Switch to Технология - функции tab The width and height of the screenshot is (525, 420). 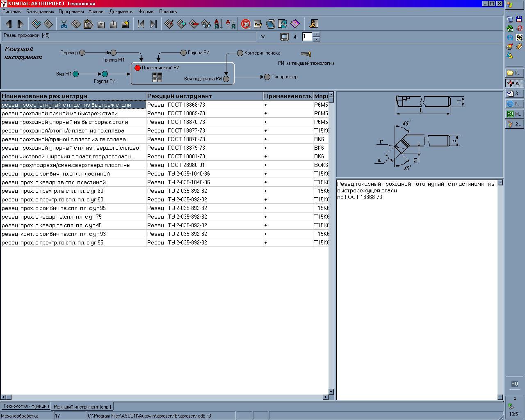(x=26, y=406)
